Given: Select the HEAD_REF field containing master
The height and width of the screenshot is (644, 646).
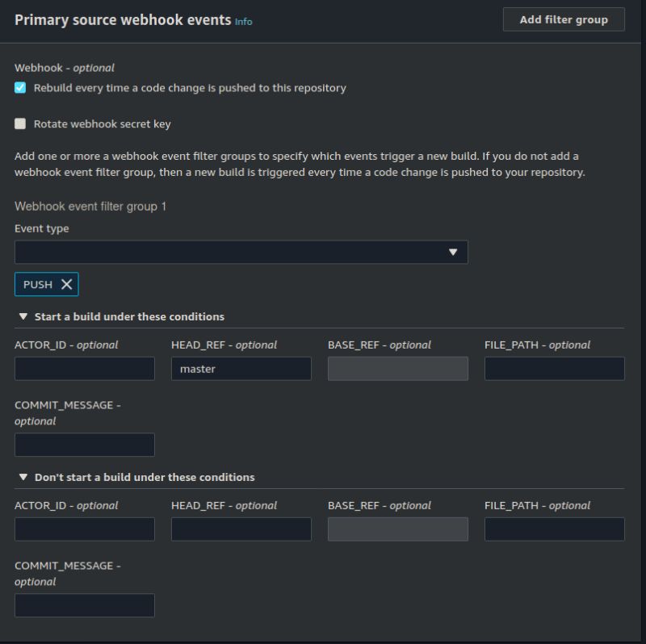Looking at the screenshot, I should point(240,368).
